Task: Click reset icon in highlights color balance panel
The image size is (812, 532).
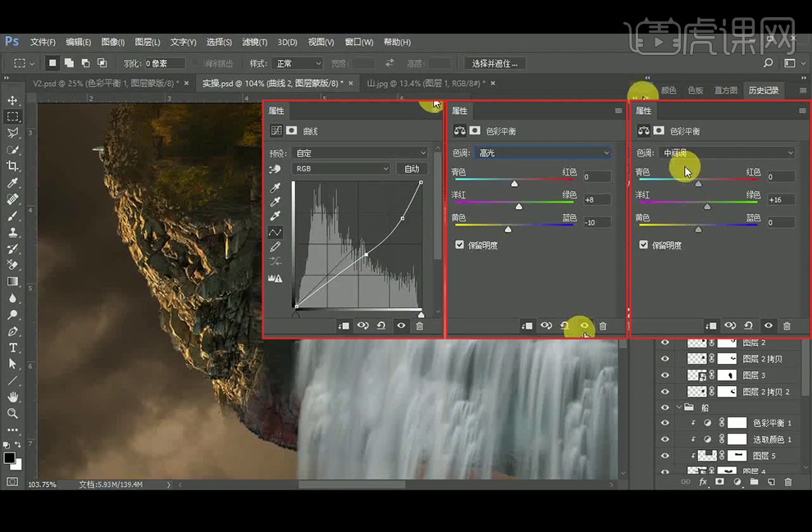Action: click(565, 325)
